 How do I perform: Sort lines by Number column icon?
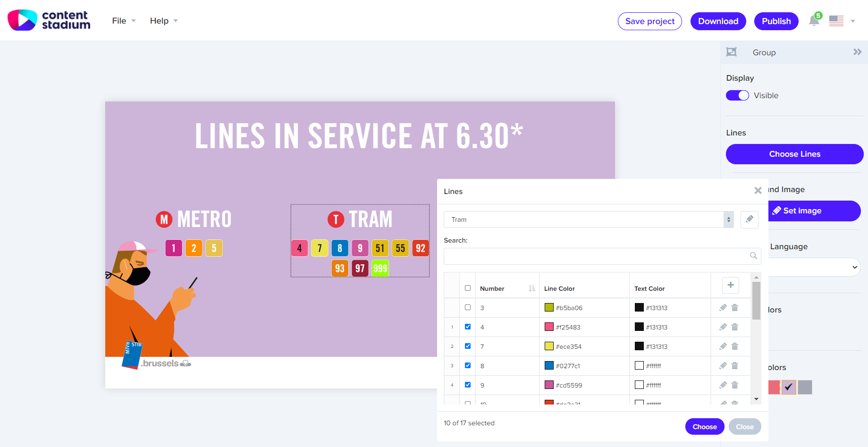532,288
